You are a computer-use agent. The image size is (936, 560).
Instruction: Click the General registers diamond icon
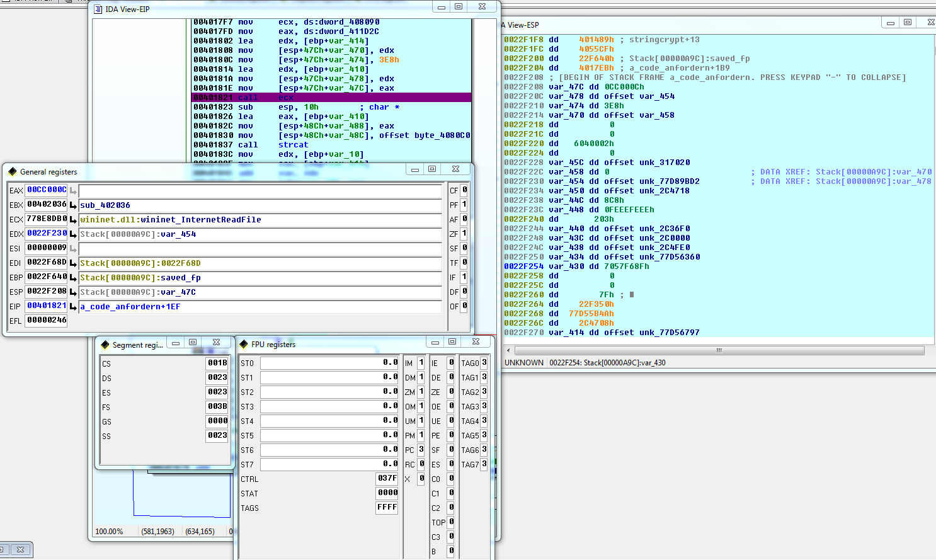tap(12, 171)
